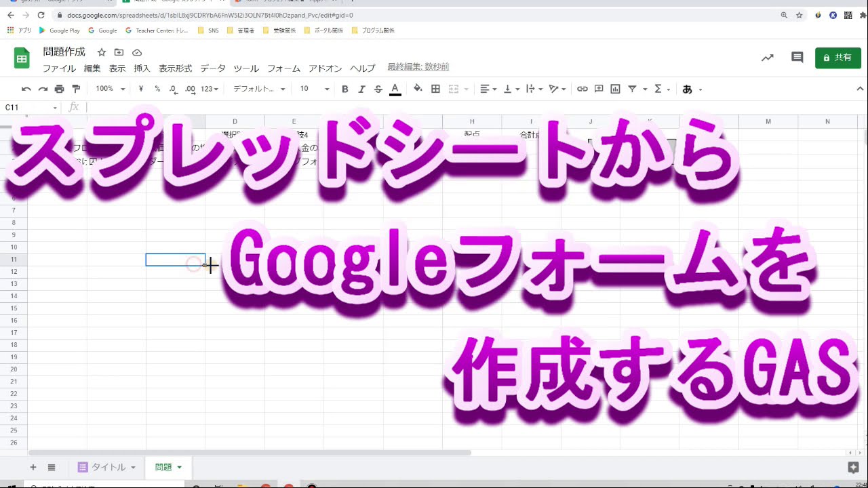Open the 問題 tab dropdown arrow

point(180,467)
